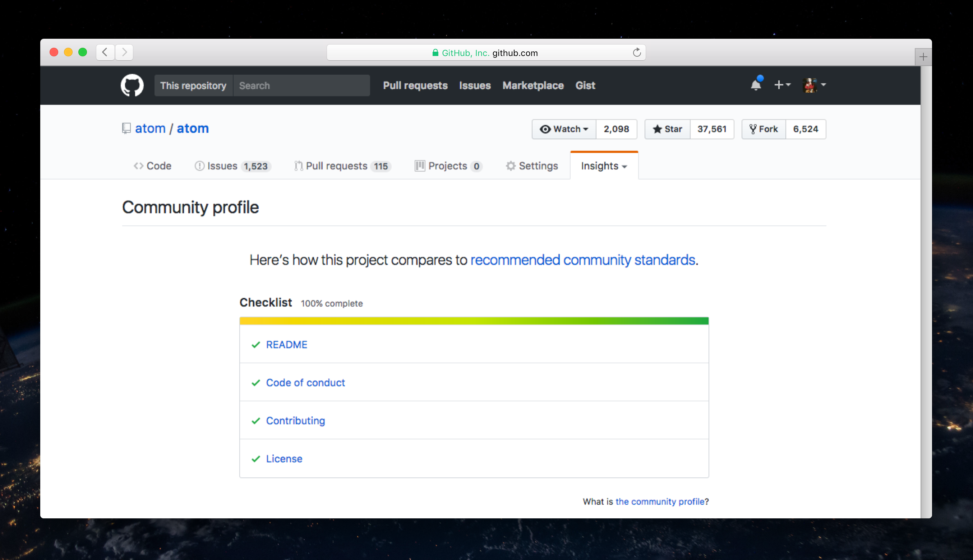Expand the Watch dropdown
Screen dimensions: 973x560
(564, 129)
